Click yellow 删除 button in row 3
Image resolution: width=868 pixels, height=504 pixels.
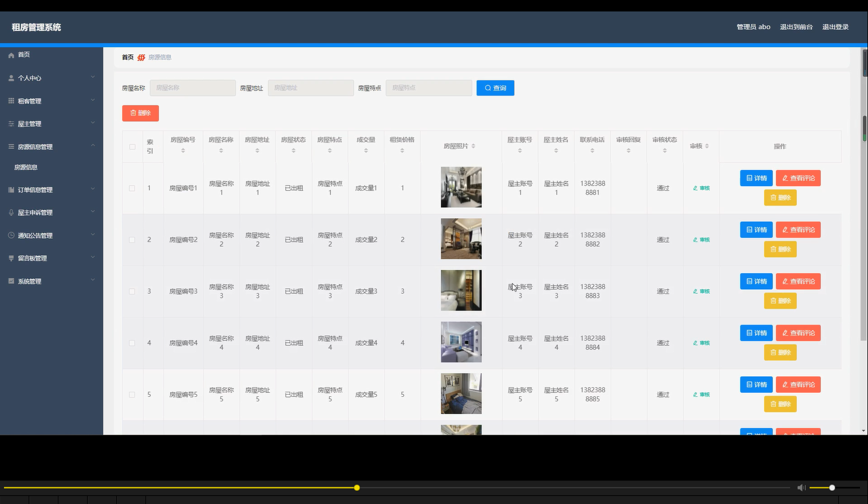pos(780,301)
